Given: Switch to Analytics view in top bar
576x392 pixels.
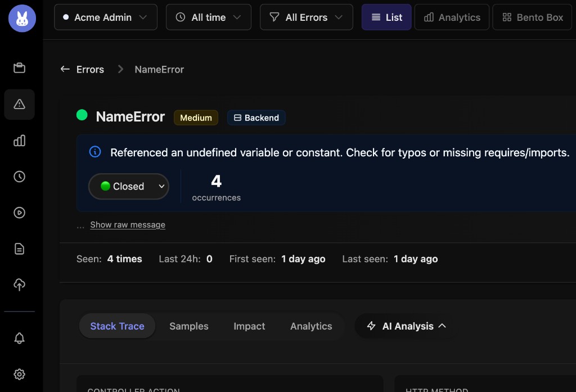Looking at the screenshot, I should tap(452, 17).
